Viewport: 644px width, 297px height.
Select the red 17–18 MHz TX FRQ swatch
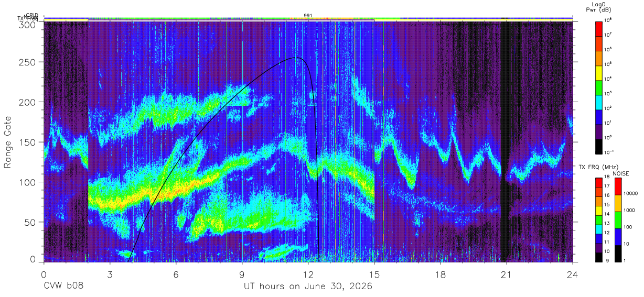click(x=599, y=183)
